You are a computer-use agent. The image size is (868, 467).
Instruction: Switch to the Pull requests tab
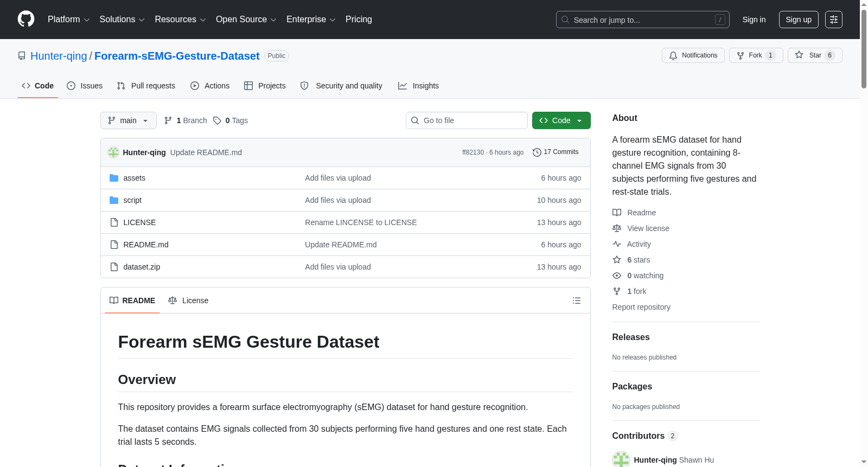tap(146, 86)
